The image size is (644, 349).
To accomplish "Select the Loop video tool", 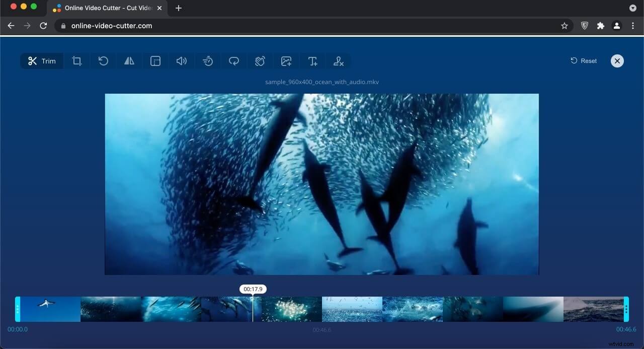I will 234,61.
